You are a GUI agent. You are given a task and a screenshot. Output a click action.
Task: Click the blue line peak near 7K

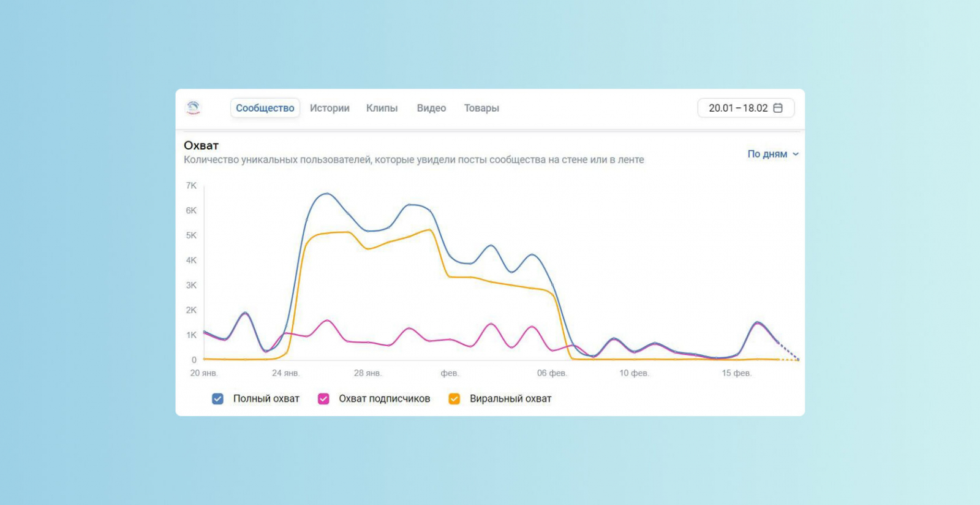326,194
